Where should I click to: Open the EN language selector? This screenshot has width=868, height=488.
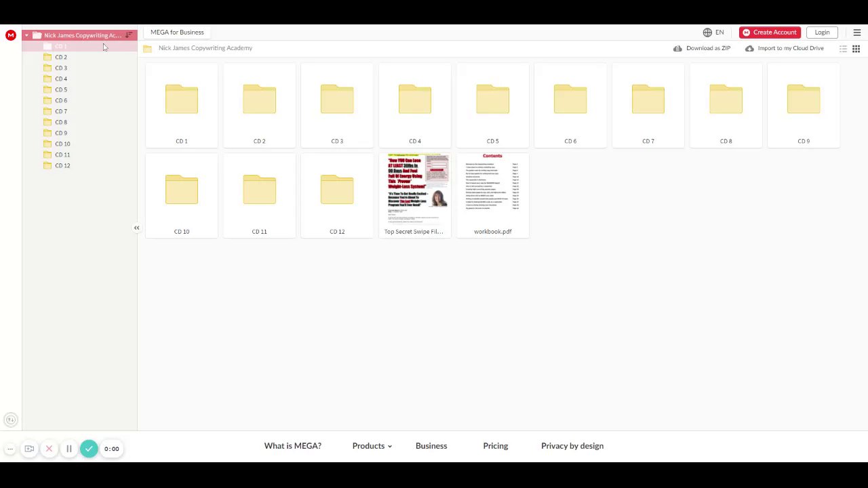[713, 33]
